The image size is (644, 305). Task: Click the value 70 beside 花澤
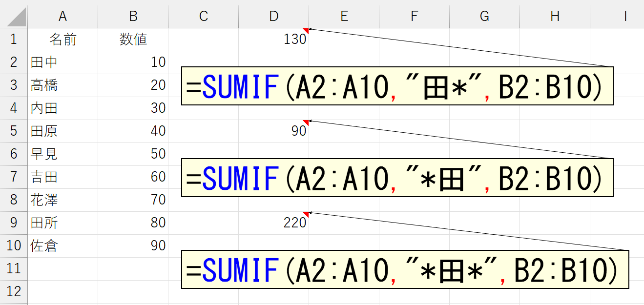[133, 200]
